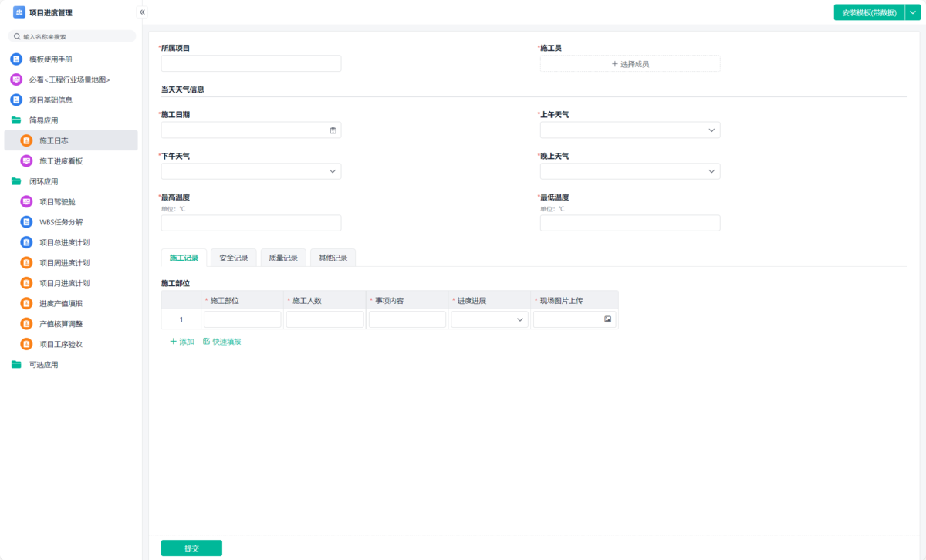926x560 pixels.
Task: Click the 项目总进度计划 icon
Action: tap(26, 242)
